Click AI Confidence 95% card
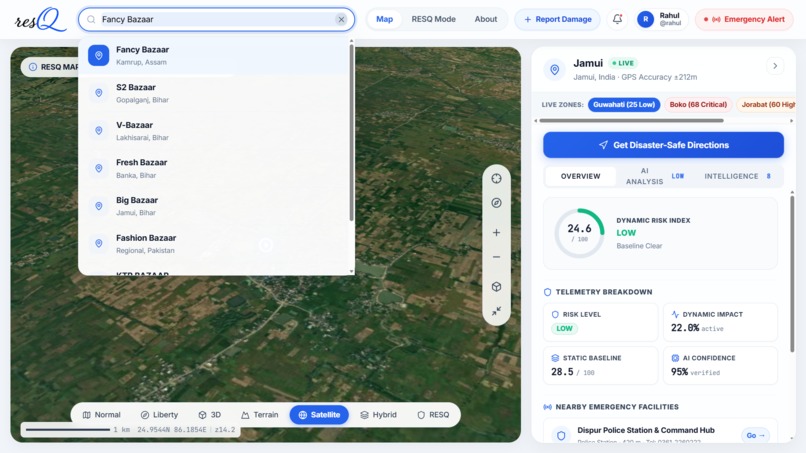The image size is (806, 453). pos(720,366)
